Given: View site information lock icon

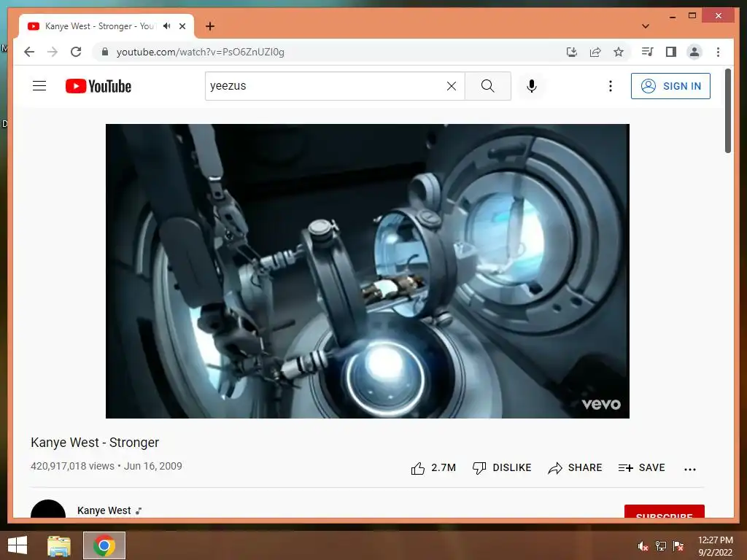Looking at the screenshot, I should [x=105, y=52].
